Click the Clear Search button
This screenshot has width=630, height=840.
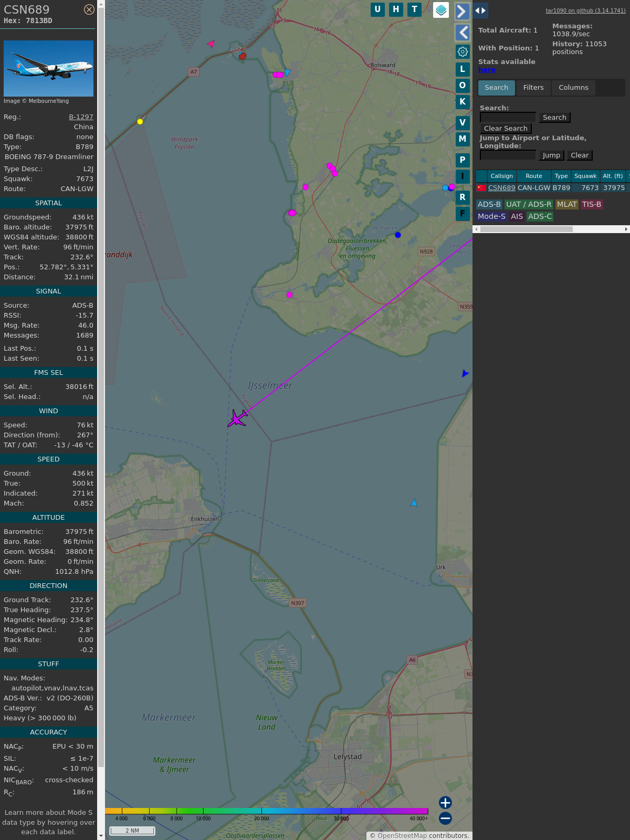point(506,129)
